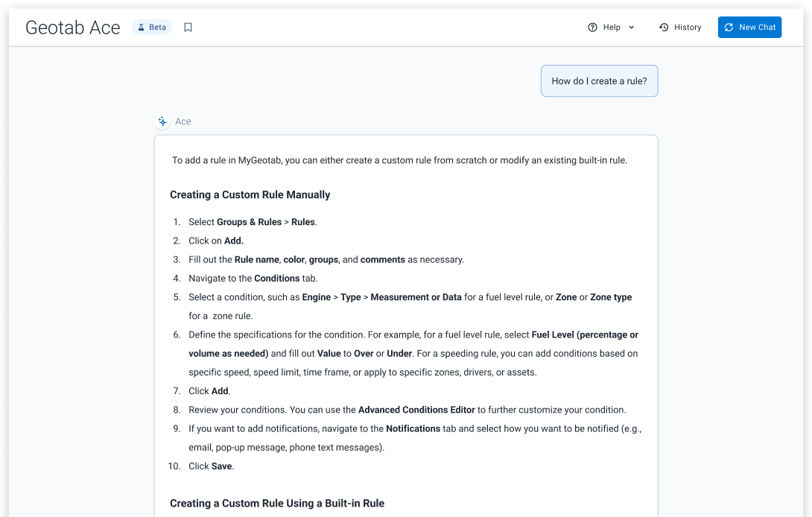Viewport: 812px width, 517px height.
Task: Click the 'Creating a Custom Rule Manually' heading
Action: pyautogui.click(x=250, y=194)
